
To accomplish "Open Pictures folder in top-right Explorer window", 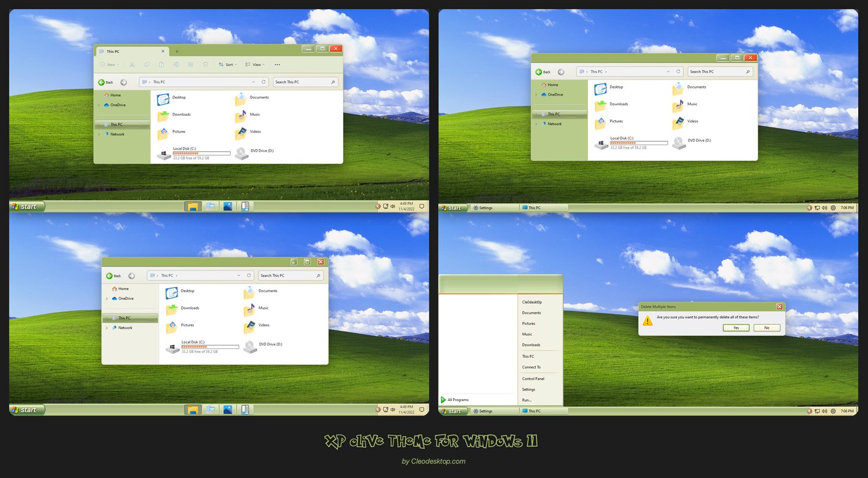I will 609,122.
